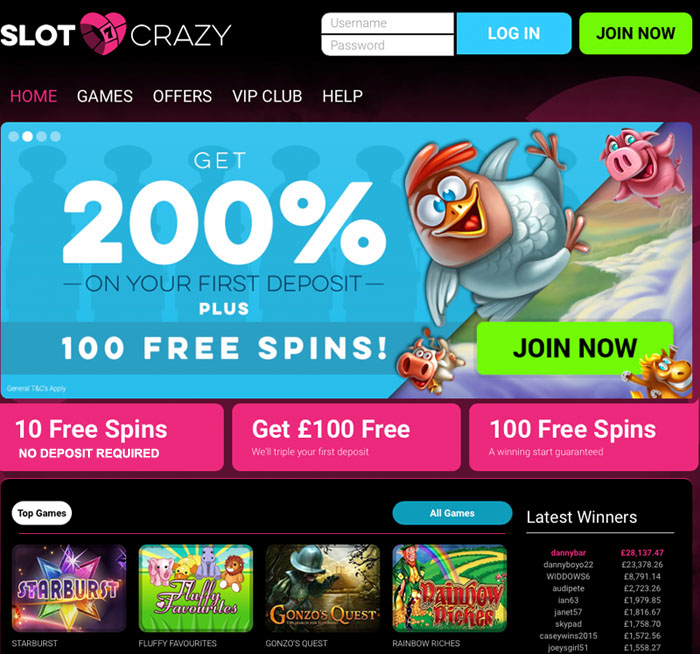Click the Slot Crazy heart logo
This screenshot has height=654, width=700.
click(103, 33)
